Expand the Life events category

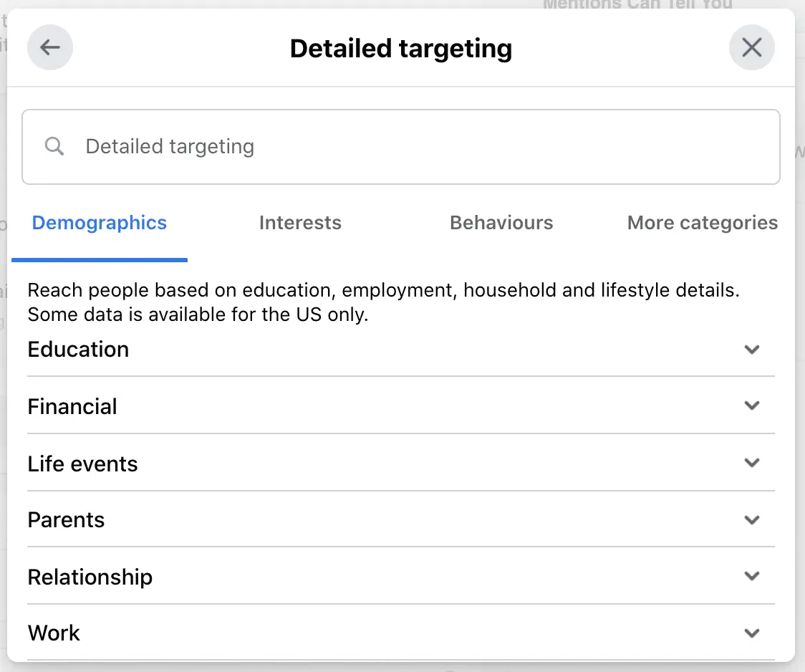pos(752,463)
